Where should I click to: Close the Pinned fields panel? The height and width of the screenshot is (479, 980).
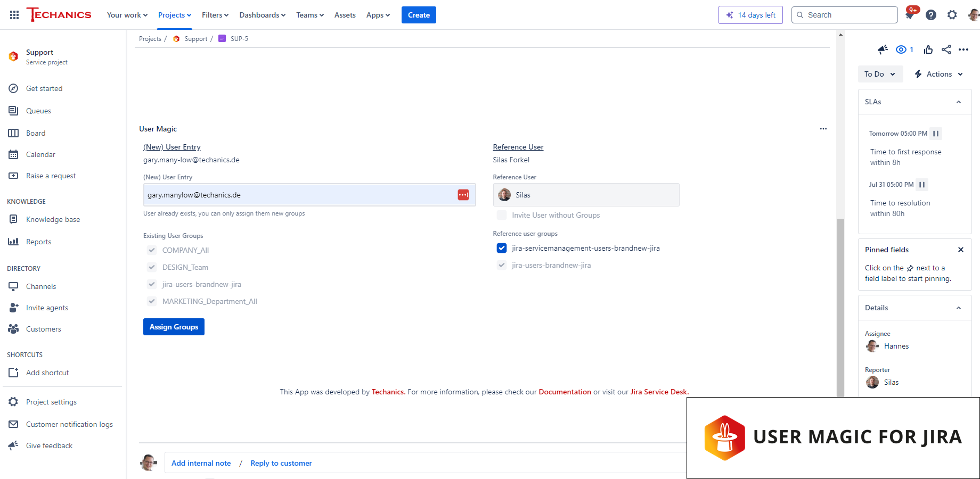tap(961, 250)
